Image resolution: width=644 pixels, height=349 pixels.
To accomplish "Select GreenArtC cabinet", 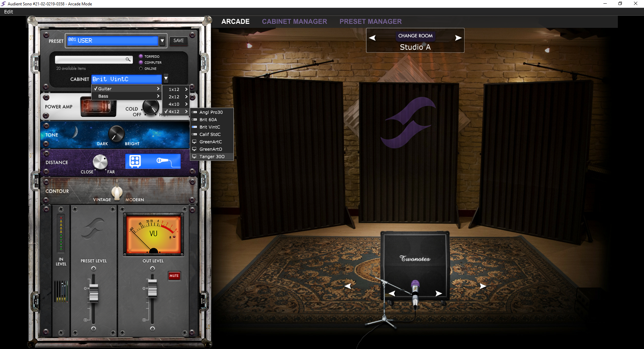I will [212, 142].
